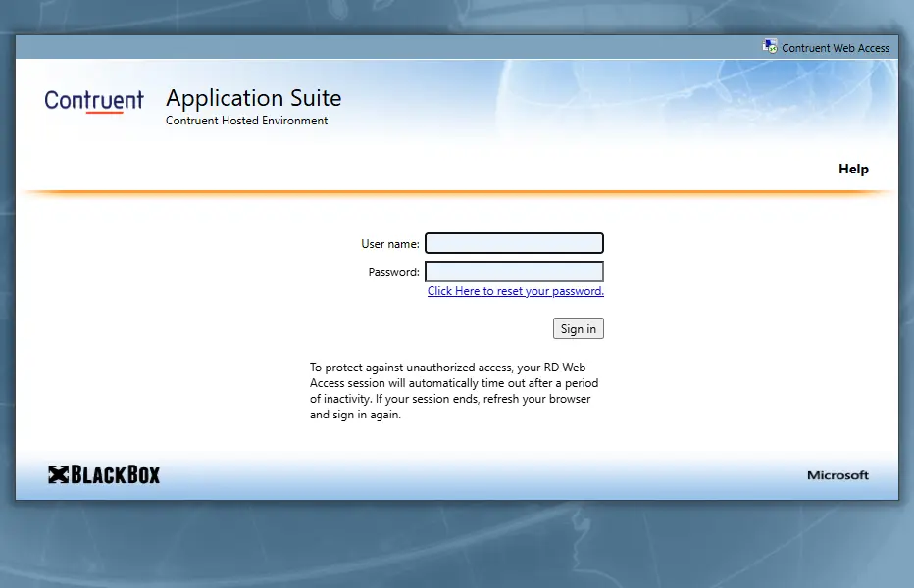
Task: Click the Sign in button
Action: pos(579,328)
